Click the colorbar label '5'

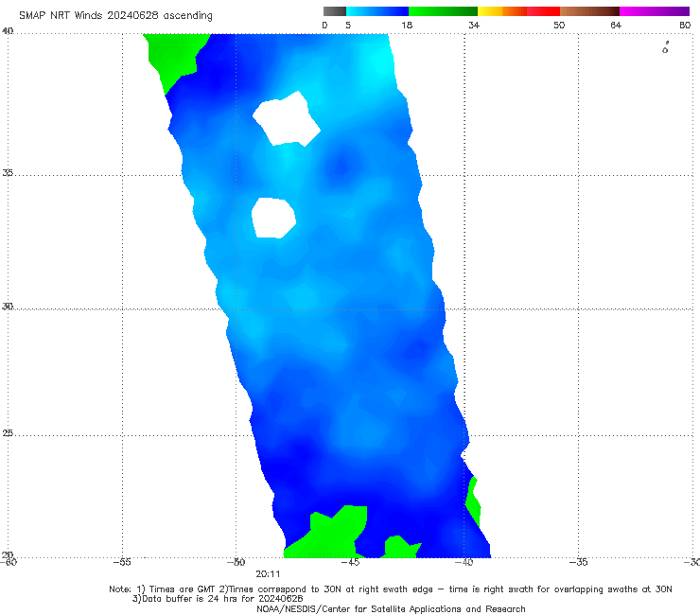click(348, 26)
